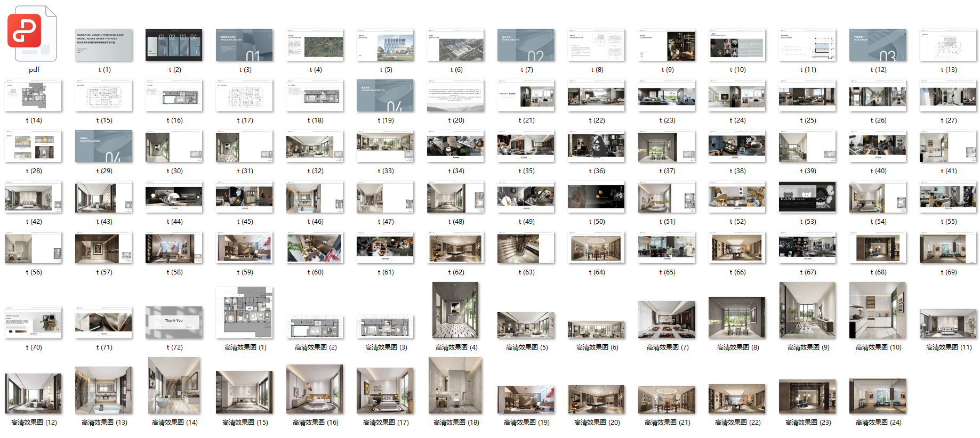The width and height of the screenshot is (980, 438).
Task: Click the 高清效果图 (7) file name label
Action: [x=667, y=347]
